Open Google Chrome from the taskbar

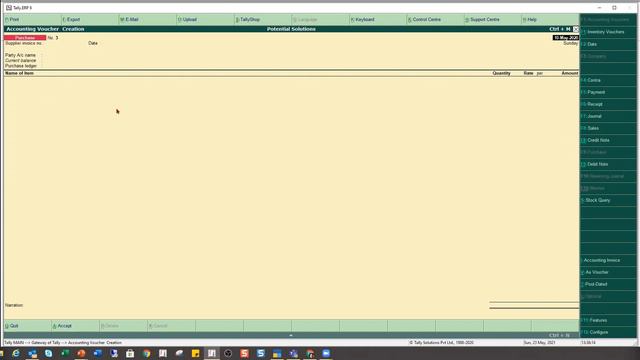click(x=147, y=353)
